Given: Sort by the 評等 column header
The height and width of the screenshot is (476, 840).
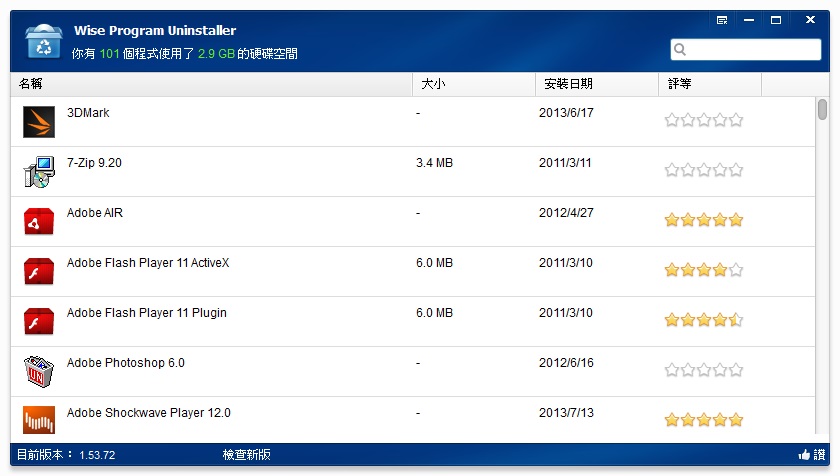Looking at the screenshot, I should click(710, 84).
